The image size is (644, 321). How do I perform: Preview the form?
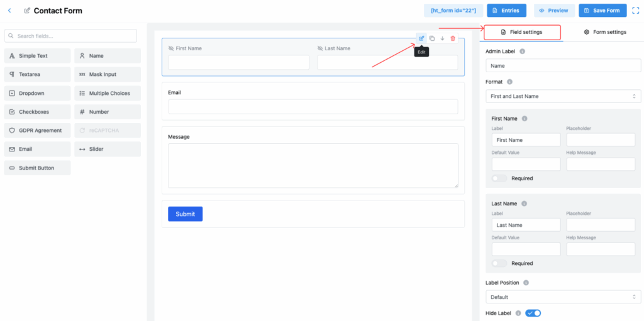[x=554, y=11]
